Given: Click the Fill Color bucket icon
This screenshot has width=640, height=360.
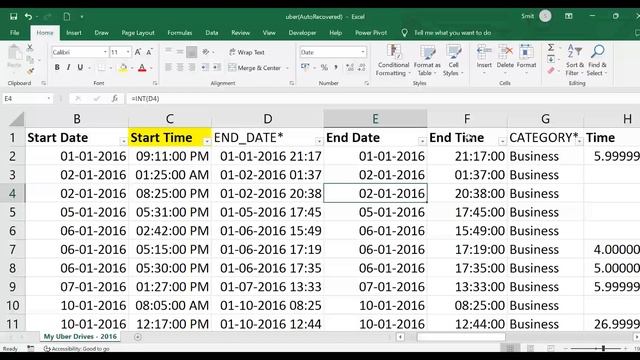Looking at the screenshot, I should (x=123, y=68).
